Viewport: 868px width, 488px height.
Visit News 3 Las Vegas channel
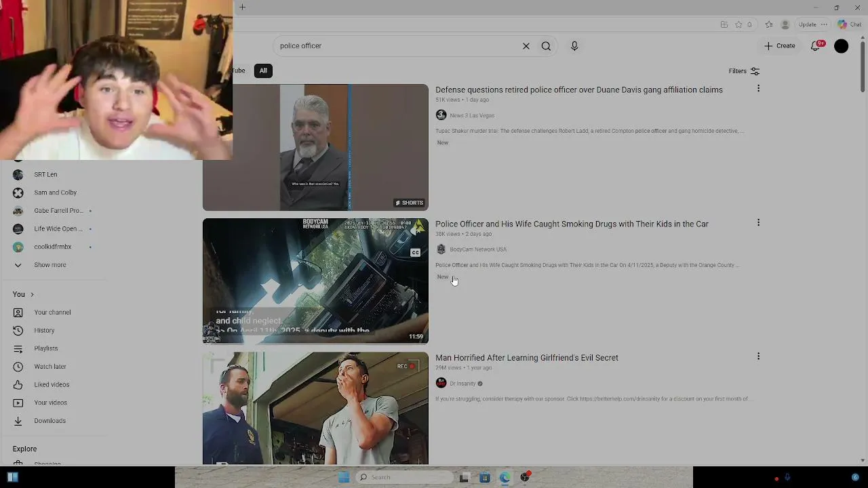tap(472, 116)
